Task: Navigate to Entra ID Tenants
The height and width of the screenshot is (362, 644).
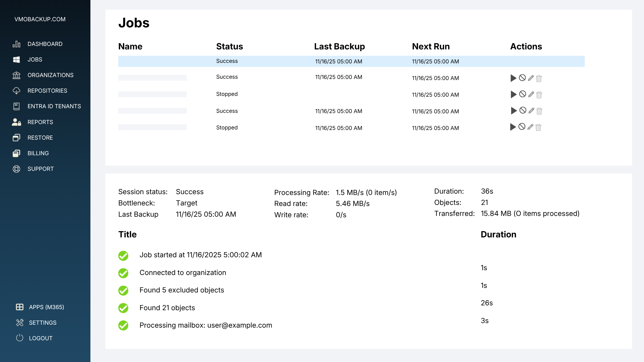Action: (54, 106)
